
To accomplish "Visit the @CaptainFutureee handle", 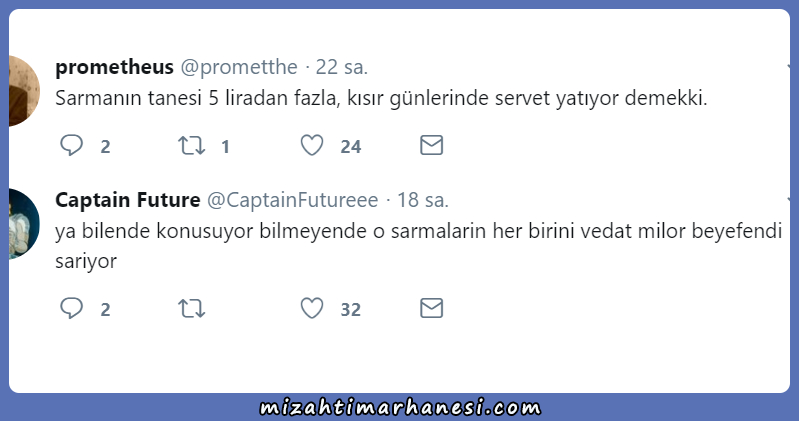I will [292, 200].
